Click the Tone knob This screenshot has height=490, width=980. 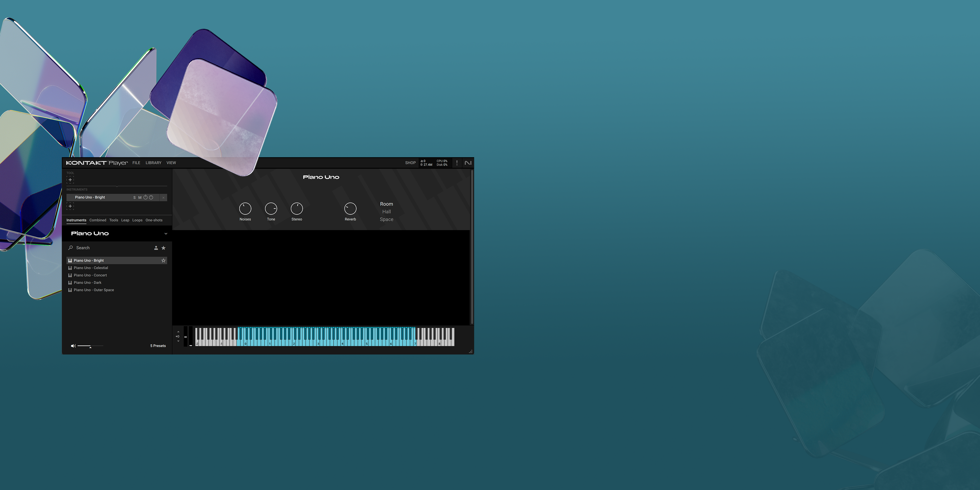coord(271,209)
